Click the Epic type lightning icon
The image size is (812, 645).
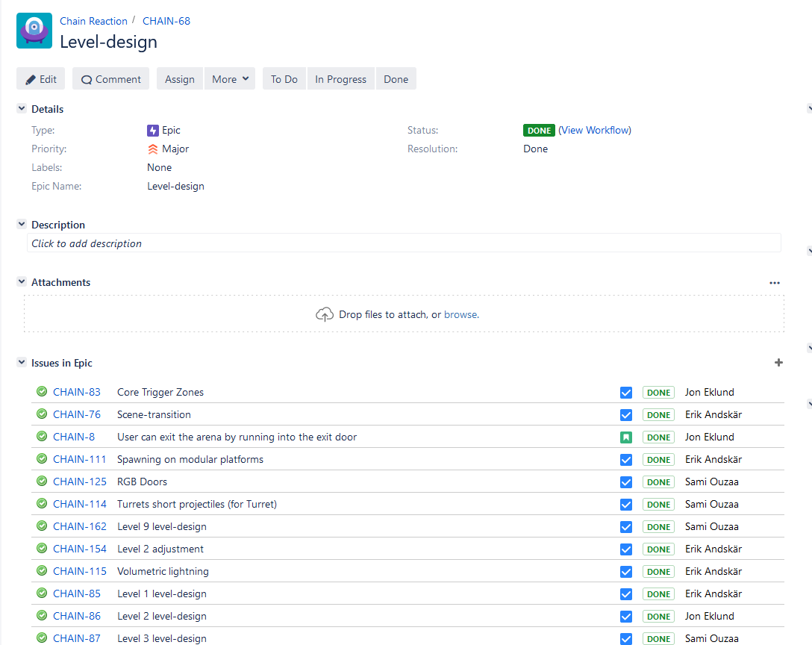[153, 131]
